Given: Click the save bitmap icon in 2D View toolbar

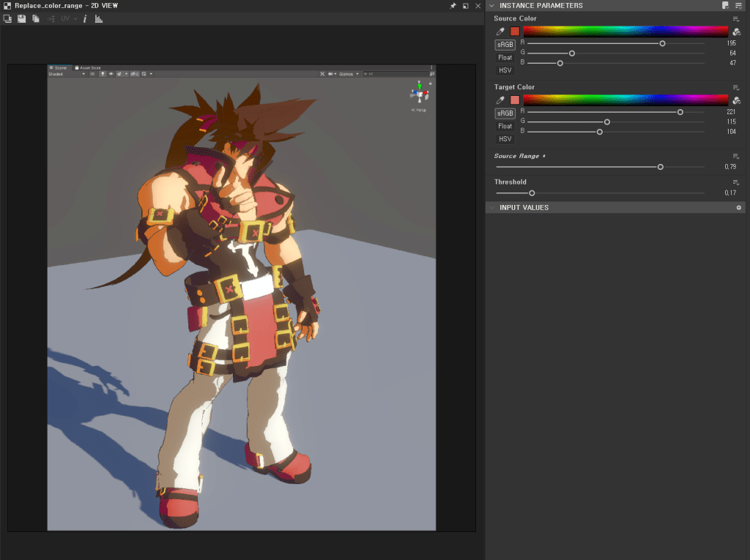Looking at the screenshot, I should (21, 18).
